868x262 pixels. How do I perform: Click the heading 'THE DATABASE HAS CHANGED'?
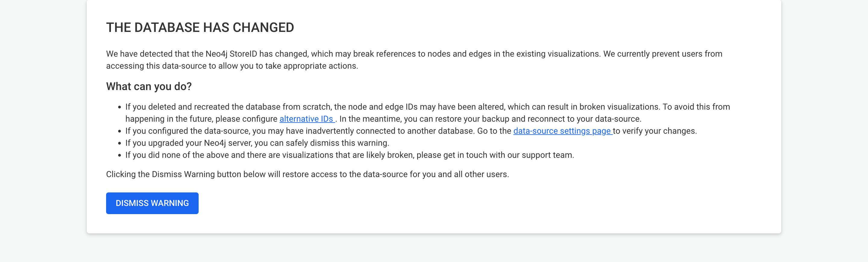click(x=200, y=27)
